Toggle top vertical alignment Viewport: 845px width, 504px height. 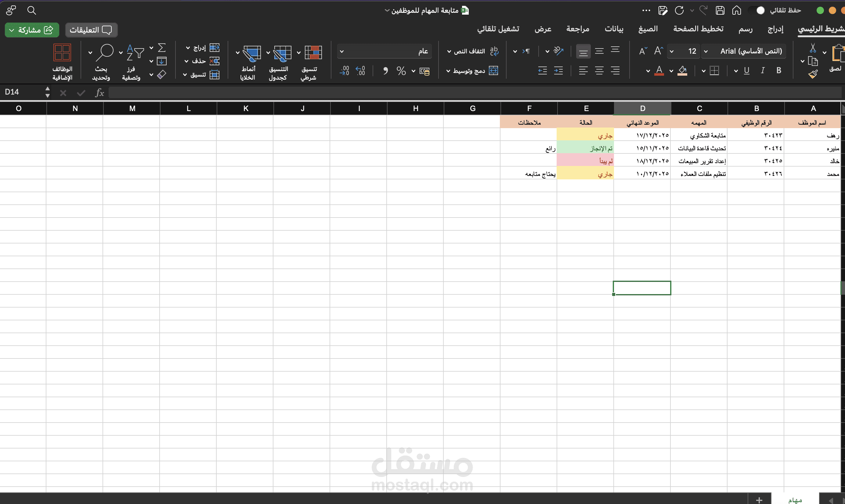click(615, 50)
